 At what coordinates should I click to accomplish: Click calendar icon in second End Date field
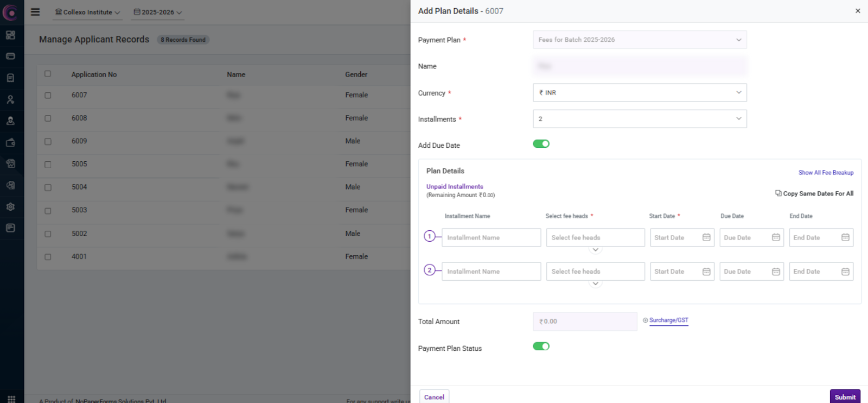tap(845, 272)
